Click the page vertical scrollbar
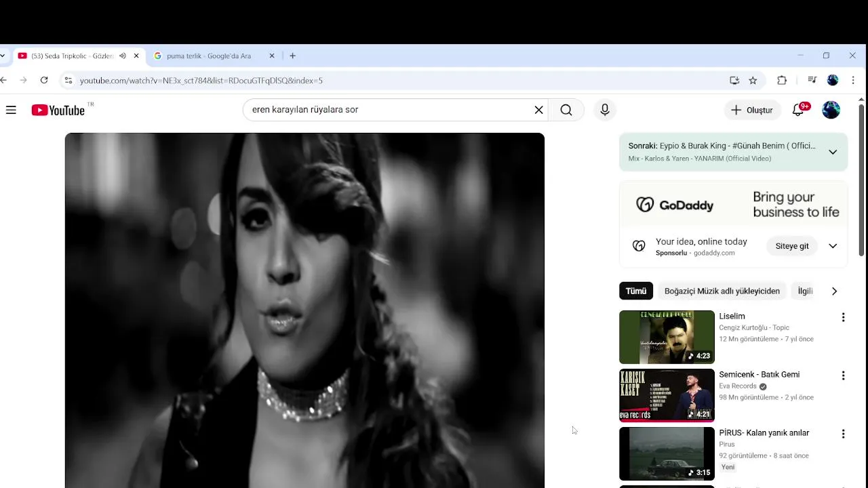 862,180
